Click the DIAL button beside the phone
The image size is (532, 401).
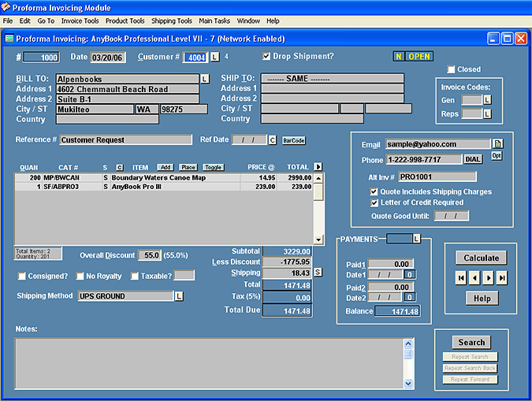click(472, 160)
